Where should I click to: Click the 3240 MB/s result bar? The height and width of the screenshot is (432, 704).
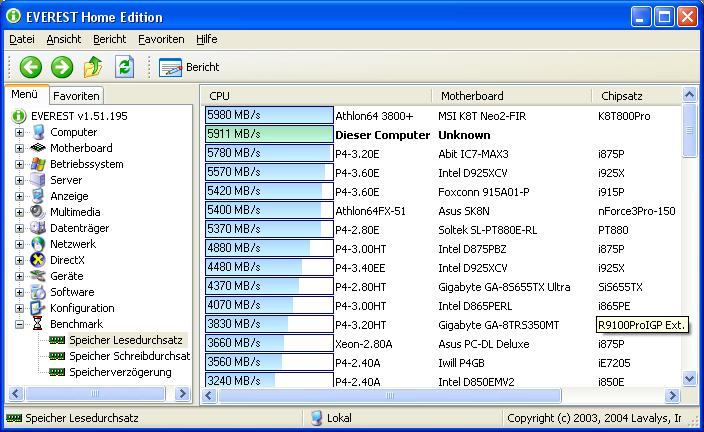[x=269, y=380]
